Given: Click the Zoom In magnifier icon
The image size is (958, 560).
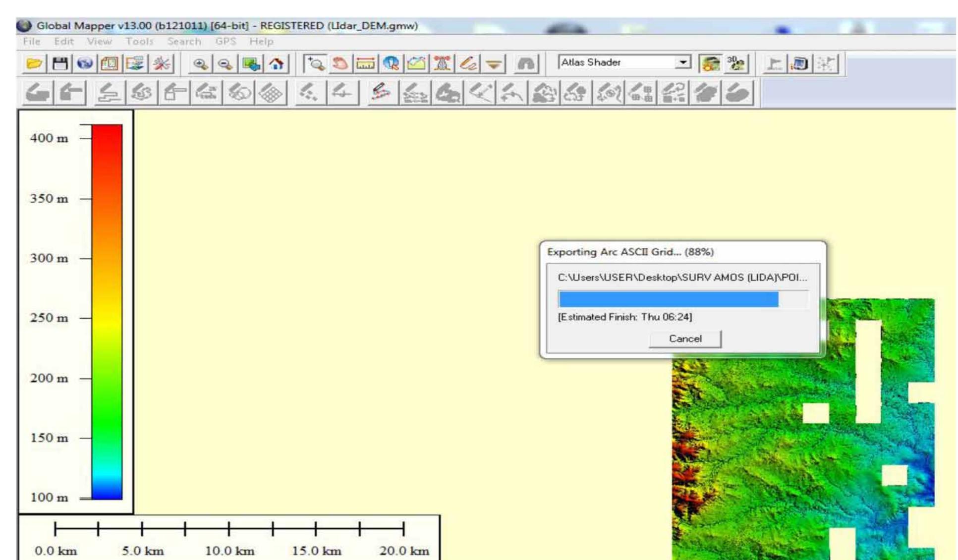Looking at the screenshot, I should [200, 64].
